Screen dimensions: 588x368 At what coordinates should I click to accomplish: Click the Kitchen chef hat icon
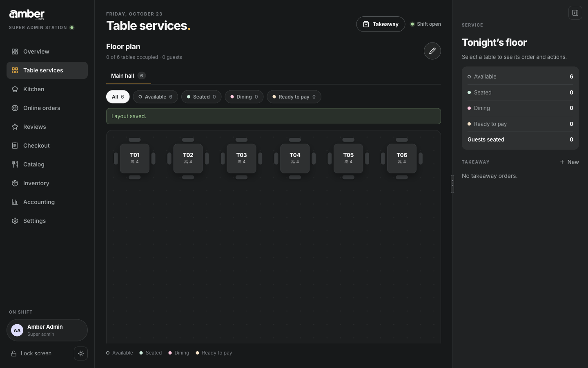tap(15, 89)
